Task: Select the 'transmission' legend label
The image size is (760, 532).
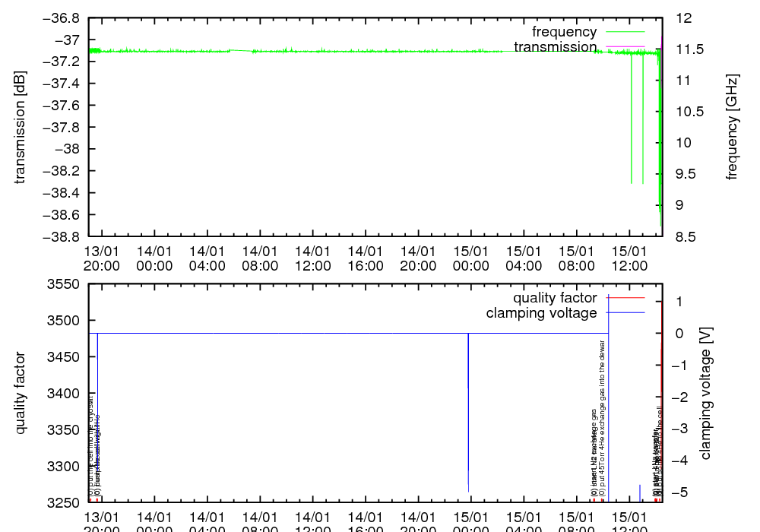Action: coord(555,47)
